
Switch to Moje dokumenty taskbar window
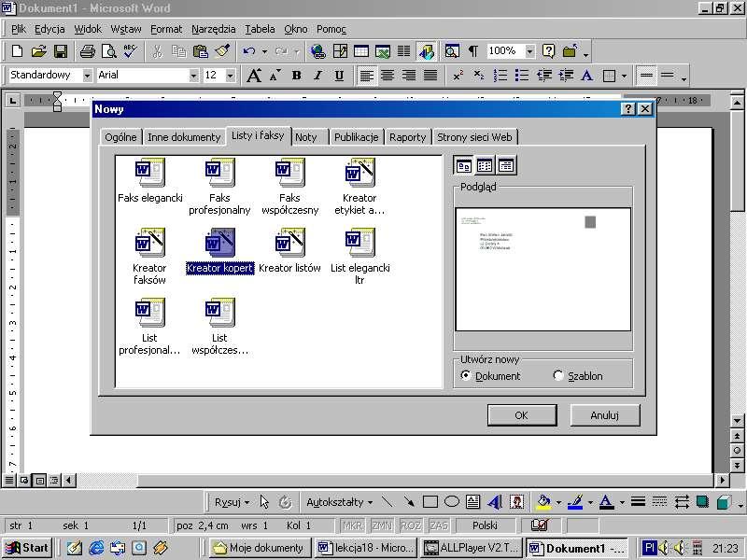coord(261,548)
